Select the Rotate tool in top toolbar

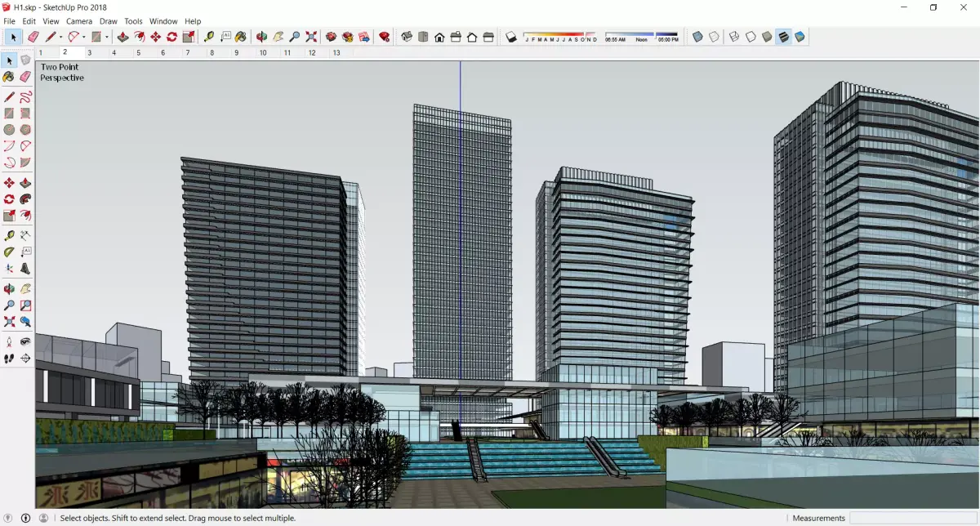(x=171, y=37)
